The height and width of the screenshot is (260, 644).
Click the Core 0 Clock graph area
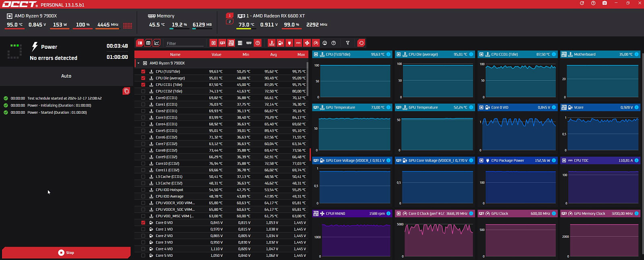(x=438, y=240)
